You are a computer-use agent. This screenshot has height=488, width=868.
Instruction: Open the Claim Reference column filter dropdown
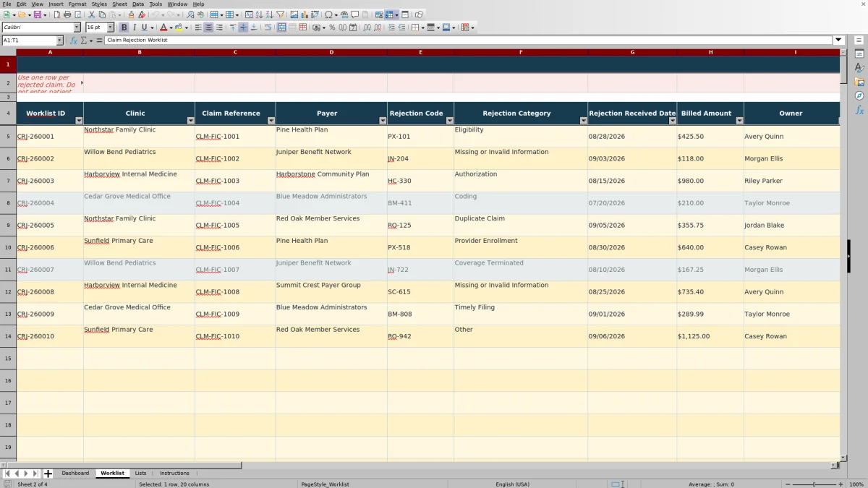pyautogui.click(x=271, y=121)
